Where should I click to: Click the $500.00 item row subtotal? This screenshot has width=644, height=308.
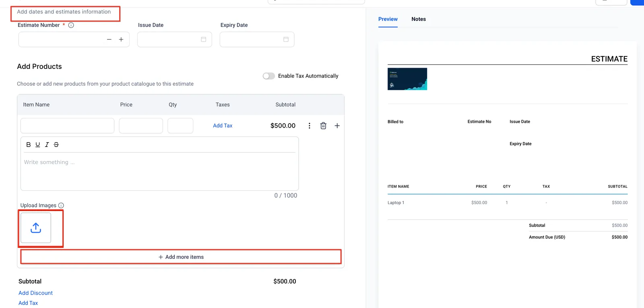[x=283, y=126]
